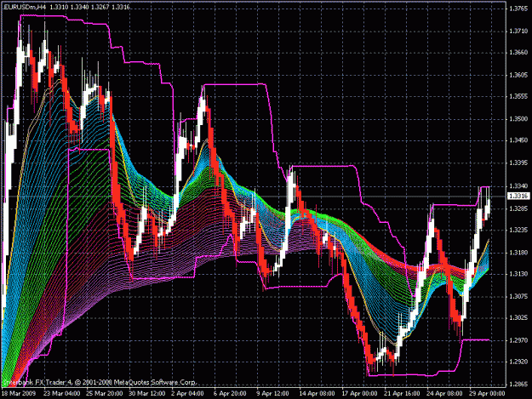
Task: Click the 1.3075 price axis label
Action: pyautogui.click(x=518, y=297)
